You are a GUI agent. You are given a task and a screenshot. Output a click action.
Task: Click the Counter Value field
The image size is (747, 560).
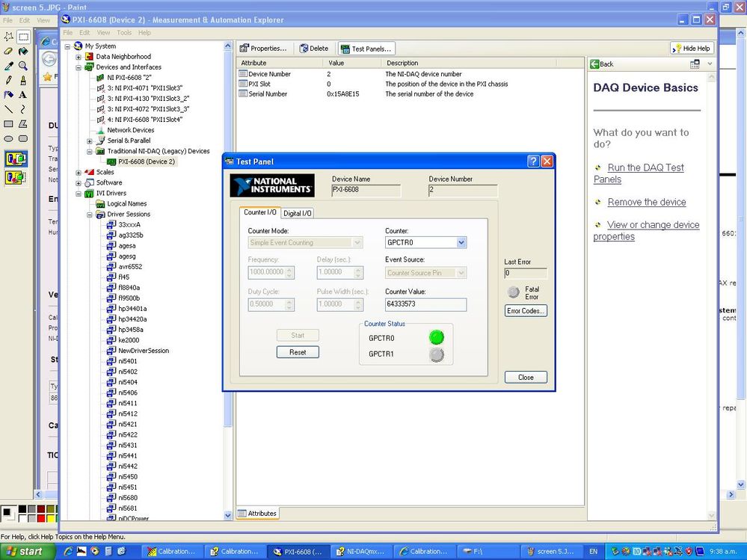coord(425,304)
